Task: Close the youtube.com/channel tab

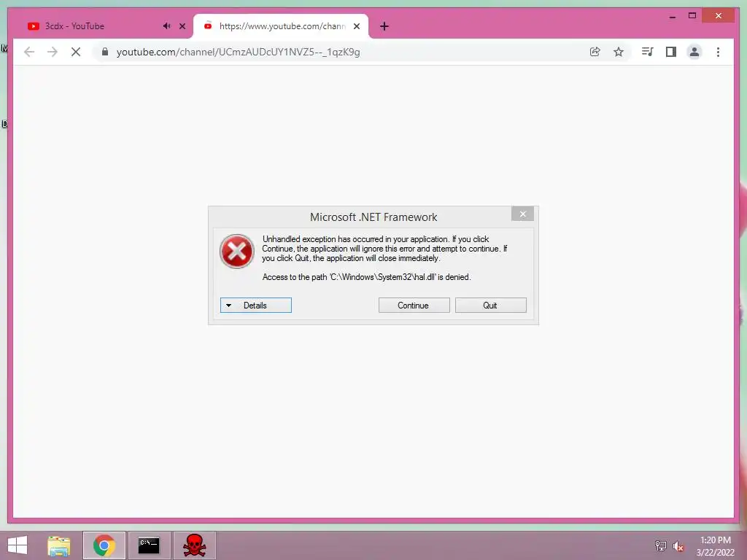Action: (x=356, y=26)
